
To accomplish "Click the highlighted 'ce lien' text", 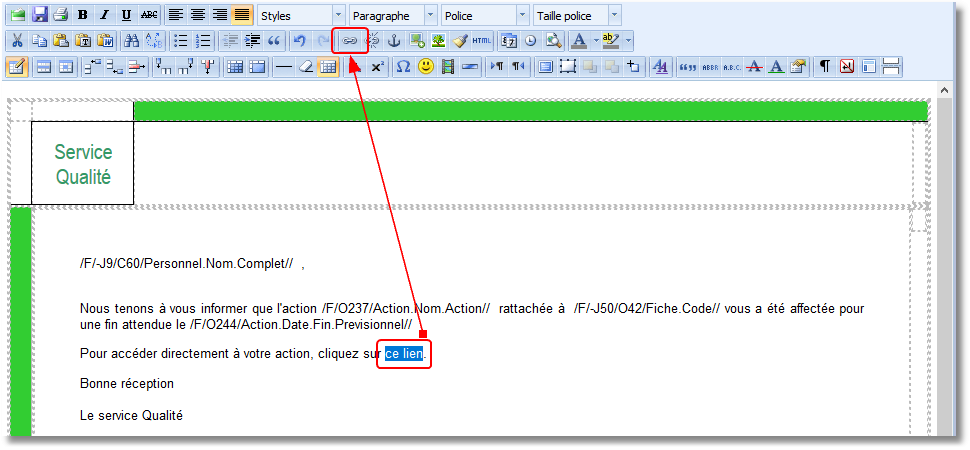I will (404, 354).
